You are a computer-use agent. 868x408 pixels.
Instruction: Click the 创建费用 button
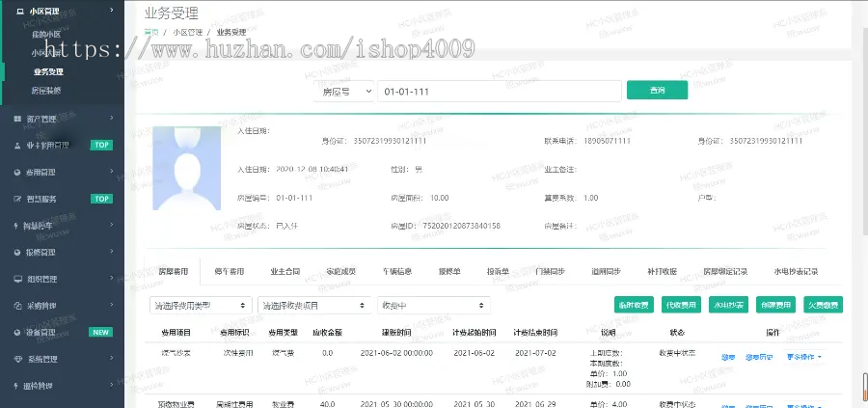click(775, 305)
